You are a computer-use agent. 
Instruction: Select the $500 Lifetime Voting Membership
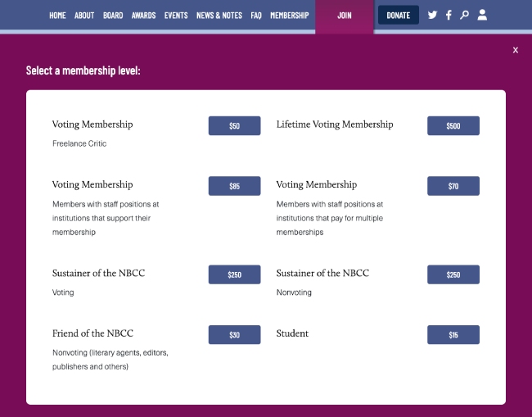(x=453, y=125)
